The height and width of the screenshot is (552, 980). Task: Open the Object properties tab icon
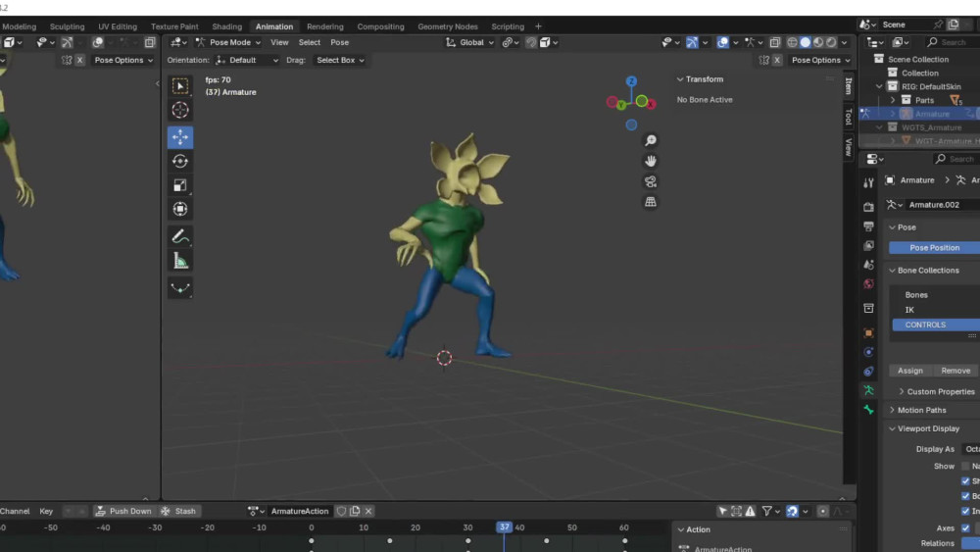point(868,332)
